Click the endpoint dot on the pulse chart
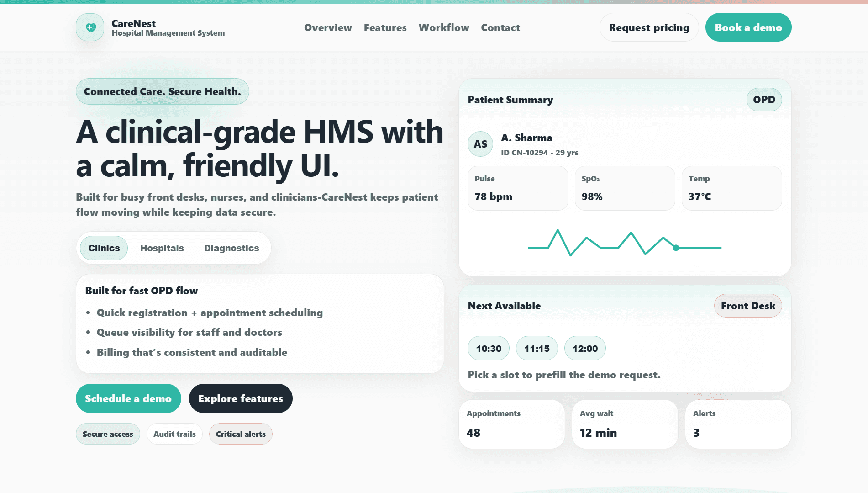This screenshot has height=493, width=868. 675,247
